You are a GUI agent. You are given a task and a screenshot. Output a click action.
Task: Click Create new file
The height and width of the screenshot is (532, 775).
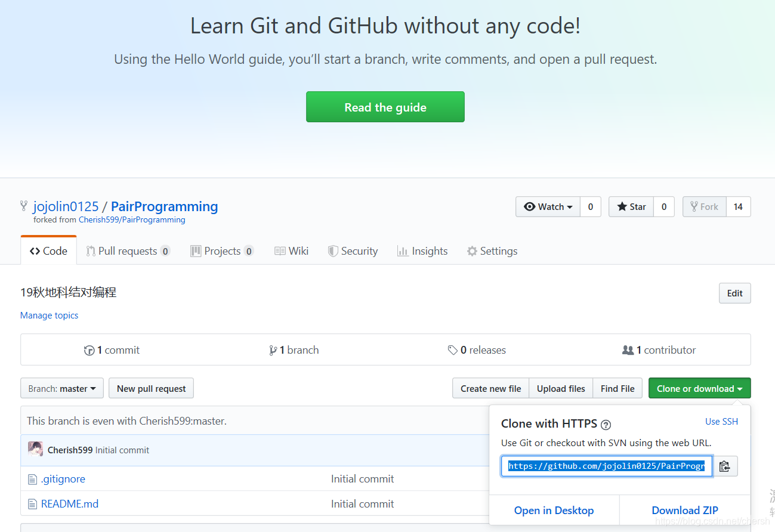[x=490, y=388]
